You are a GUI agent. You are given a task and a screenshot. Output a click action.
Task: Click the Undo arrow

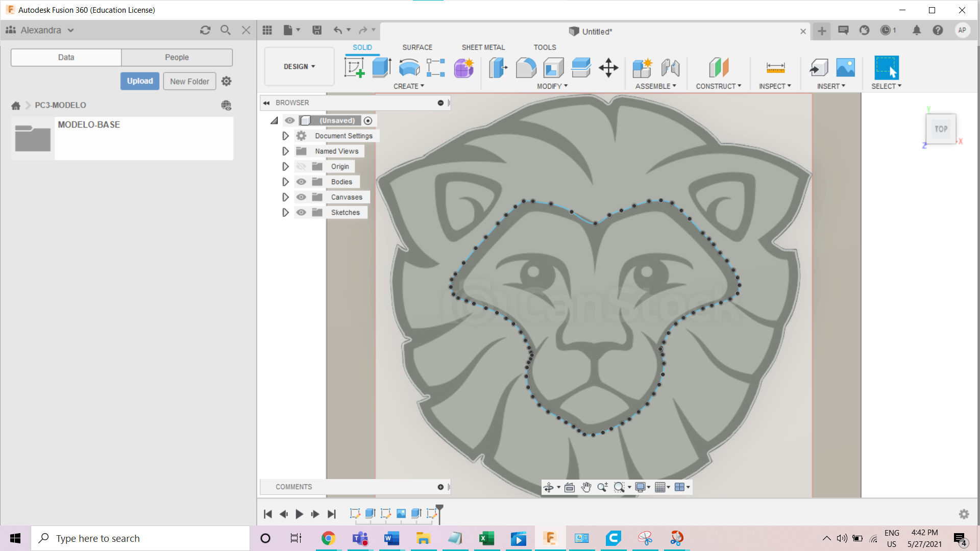tap(338, 30)
